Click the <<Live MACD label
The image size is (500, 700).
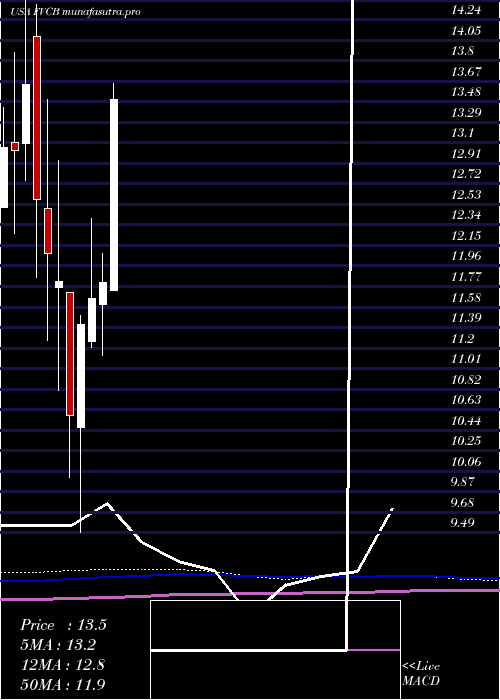click(421, 673)
